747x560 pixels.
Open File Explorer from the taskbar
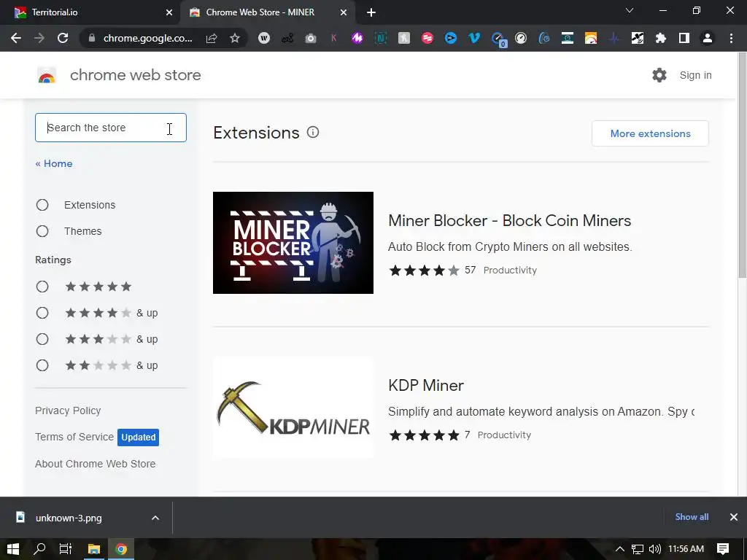pos(94,549)
